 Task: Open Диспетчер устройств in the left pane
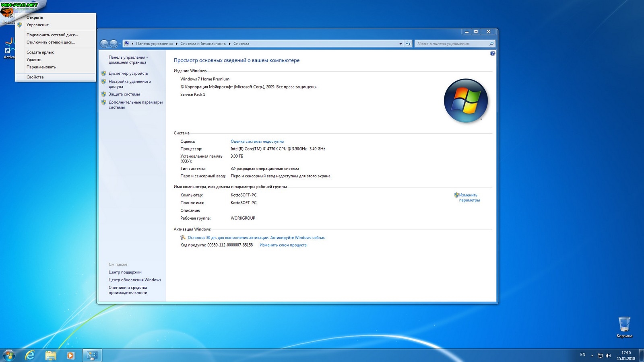pos(128,74)
